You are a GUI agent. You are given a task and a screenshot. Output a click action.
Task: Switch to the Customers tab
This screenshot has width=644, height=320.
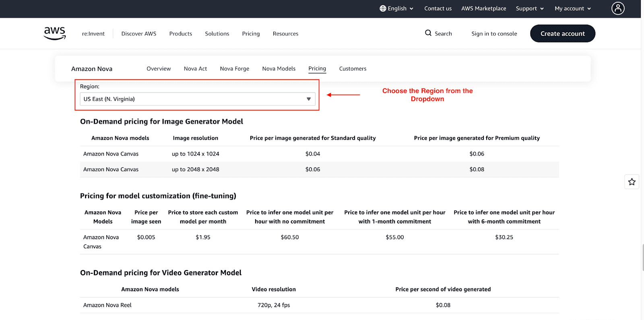pos(353,69)
